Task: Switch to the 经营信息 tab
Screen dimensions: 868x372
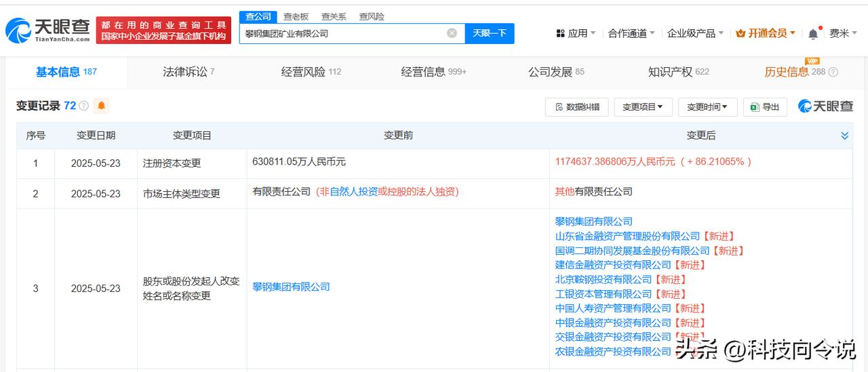Action: tap(433, 72)
